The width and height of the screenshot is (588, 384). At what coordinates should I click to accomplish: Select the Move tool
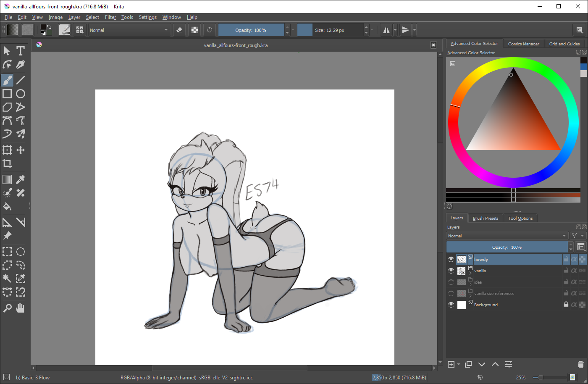21,150
